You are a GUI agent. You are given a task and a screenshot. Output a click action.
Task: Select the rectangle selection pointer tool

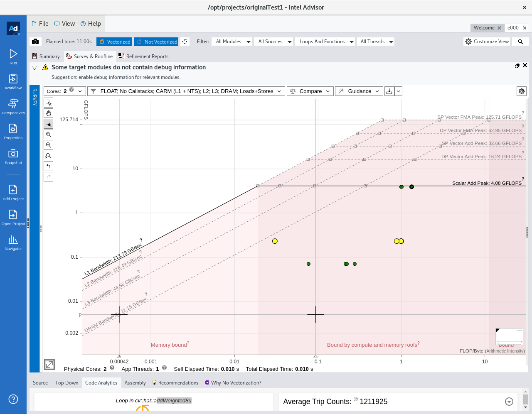point(49,103)
